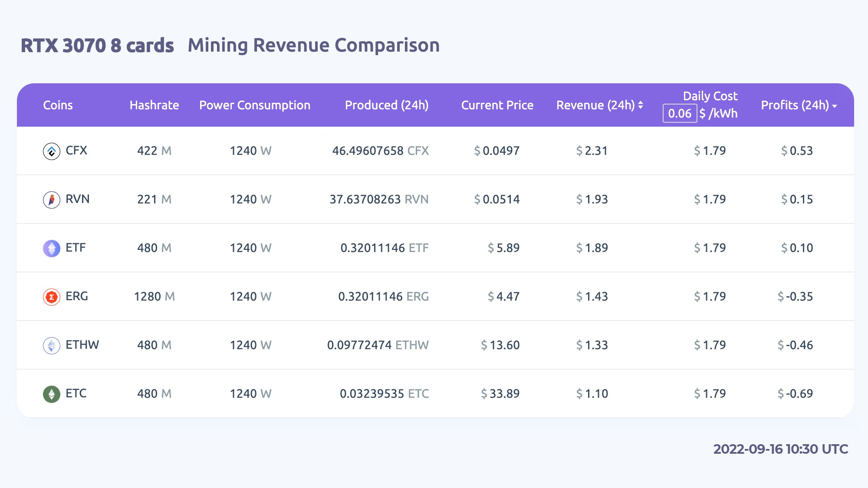
Task: Click the $33.89 current price
Action: click(500, 393)
